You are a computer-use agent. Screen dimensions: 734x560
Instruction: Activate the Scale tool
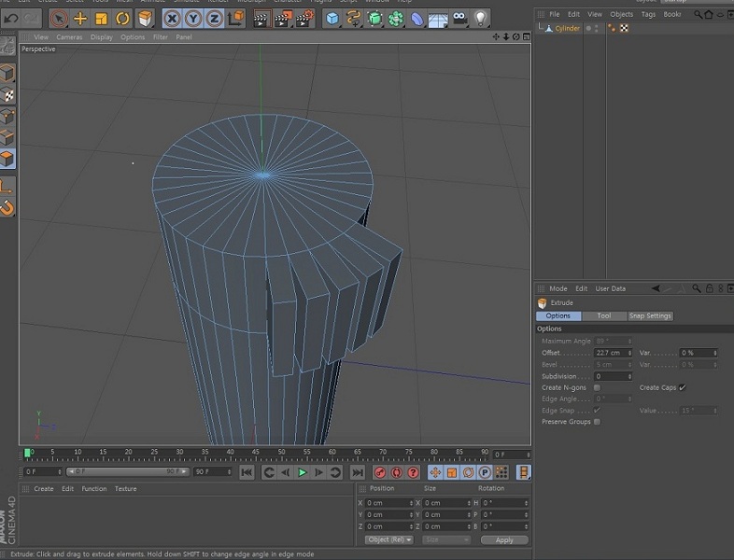click(x=101, y=19)
